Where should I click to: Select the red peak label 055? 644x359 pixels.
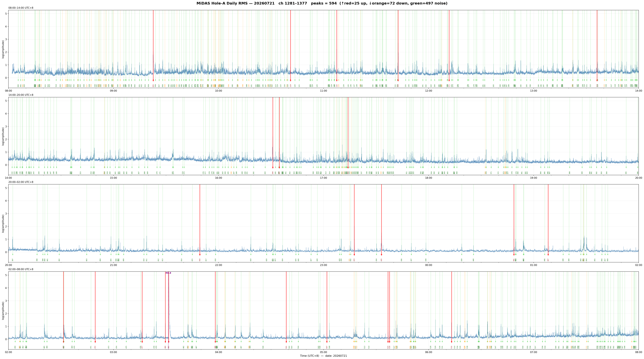coord(153,86)
